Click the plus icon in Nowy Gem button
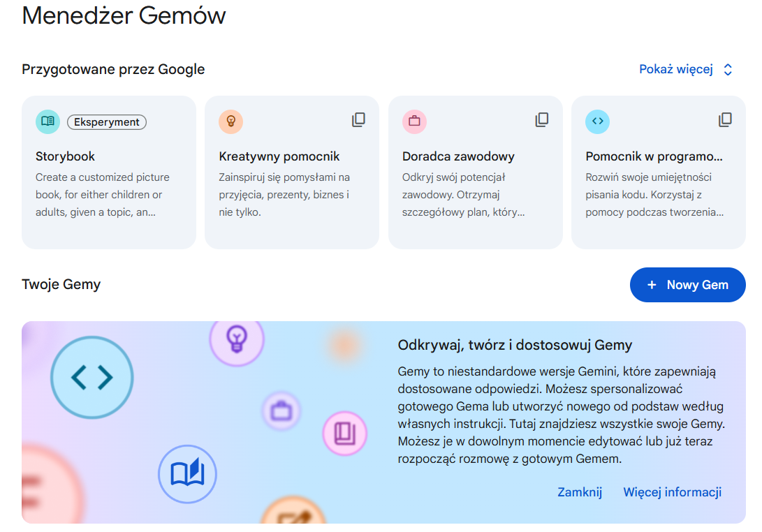The image size is (762, 532). click(652, 285)
